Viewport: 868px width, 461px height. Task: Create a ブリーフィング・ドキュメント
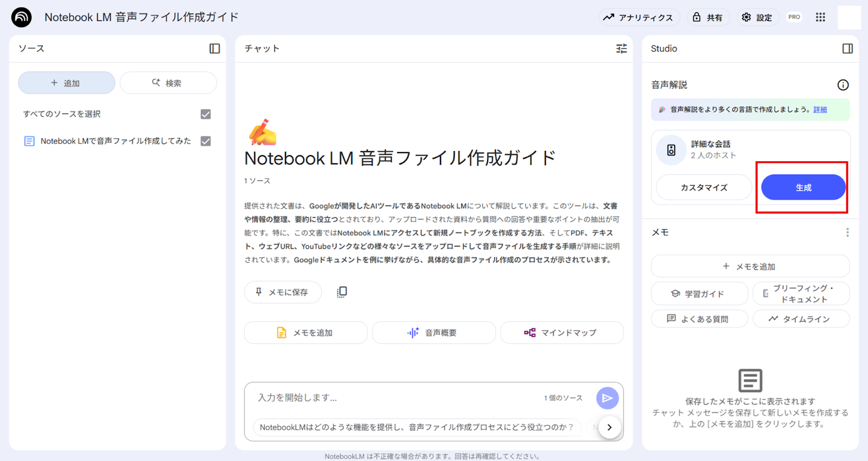801,294
